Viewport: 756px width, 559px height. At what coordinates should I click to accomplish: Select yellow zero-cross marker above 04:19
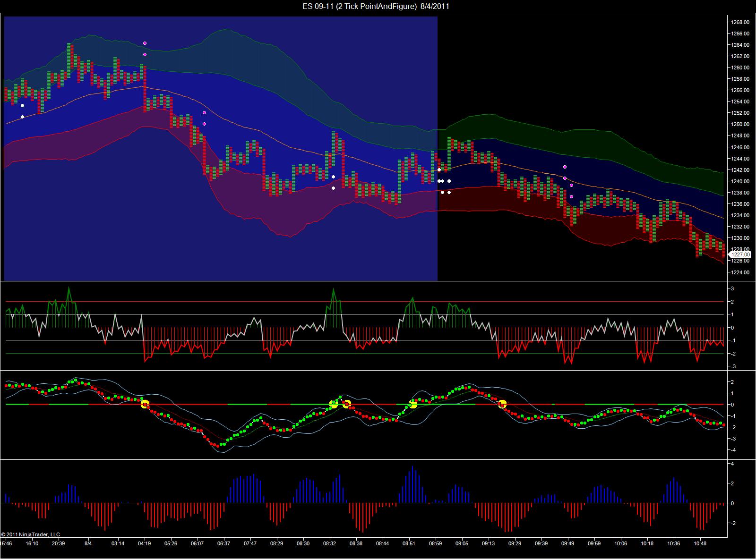point(145,404)
